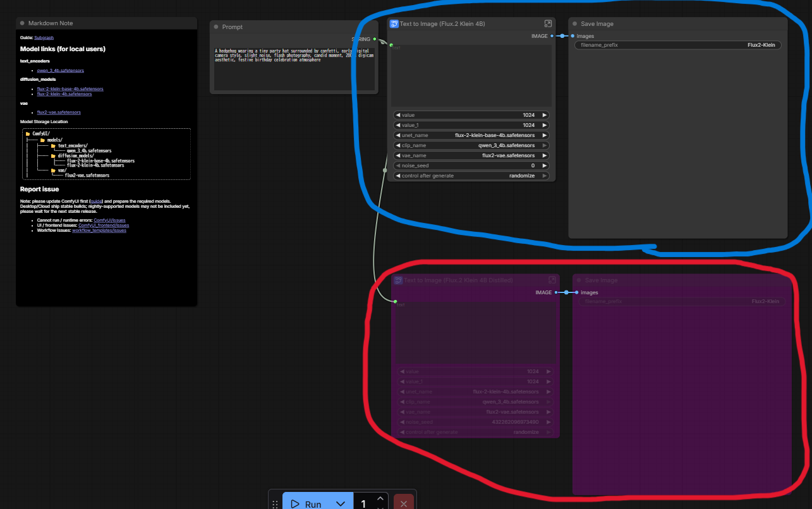Expand the Run button options chevron
Viewport: 812px width, 509px height.
coord(341,503)
